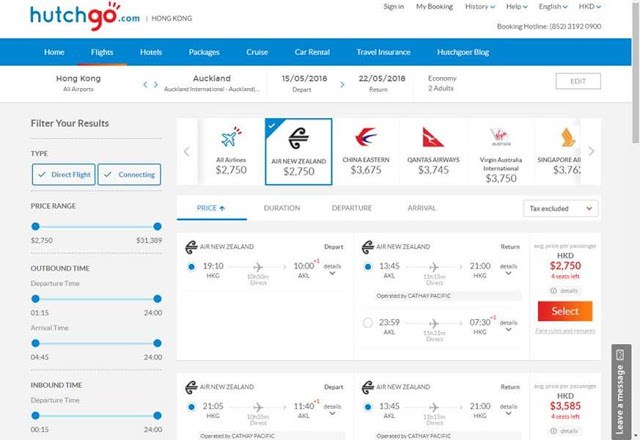Click Air New Zealand logo on second Return card
Image resolution: width=640 pixels, height=440 pixels.
[368, 387]
